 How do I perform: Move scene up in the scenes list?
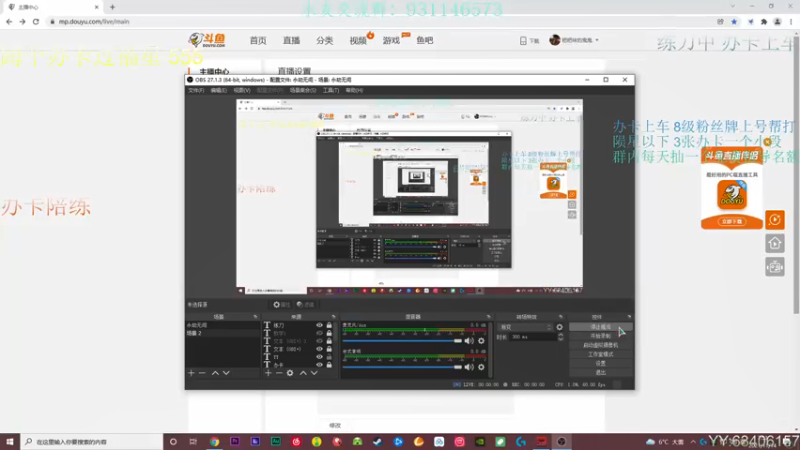[x=215, y=373]
